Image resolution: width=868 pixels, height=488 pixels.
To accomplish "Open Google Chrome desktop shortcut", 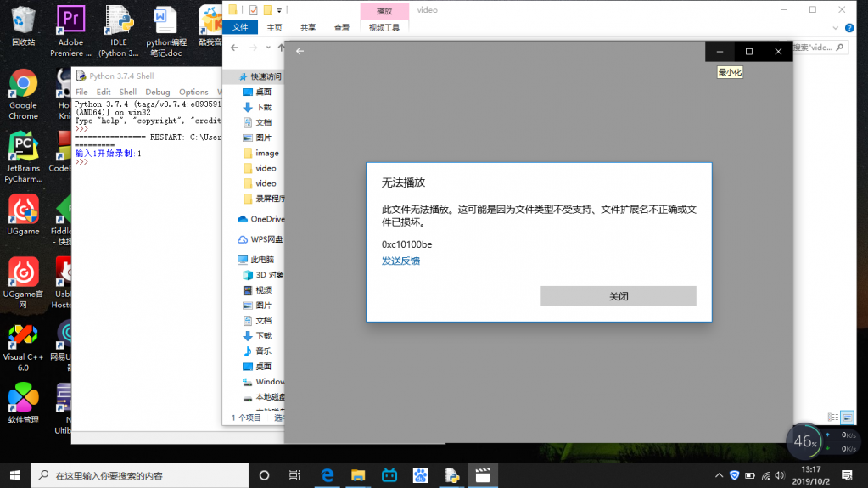I will (23, 93).
